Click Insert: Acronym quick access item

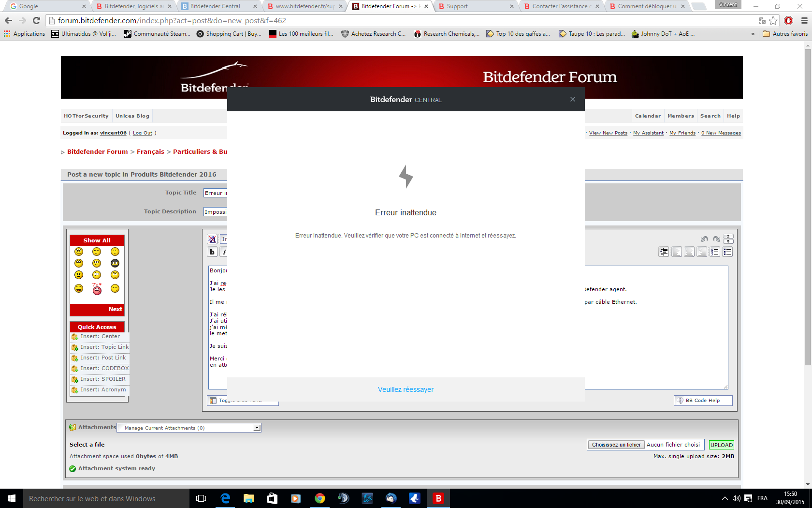pyautogui.click(x=100, y=390)
